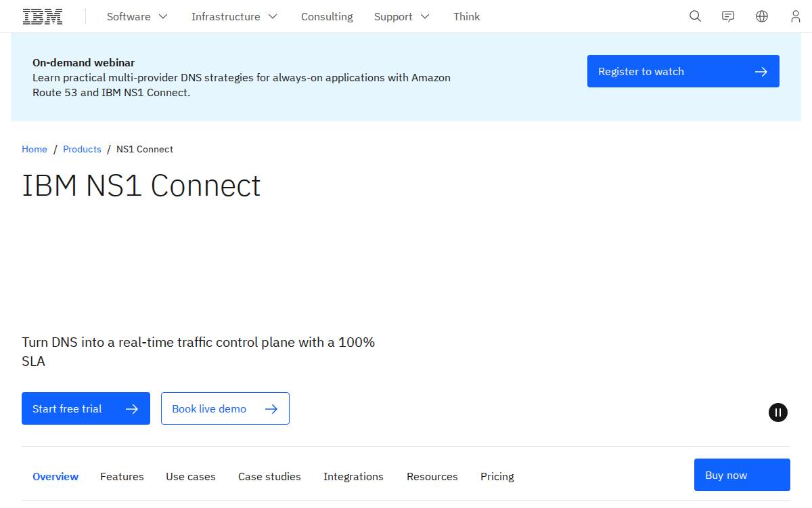Click Start free trial button

86,408
